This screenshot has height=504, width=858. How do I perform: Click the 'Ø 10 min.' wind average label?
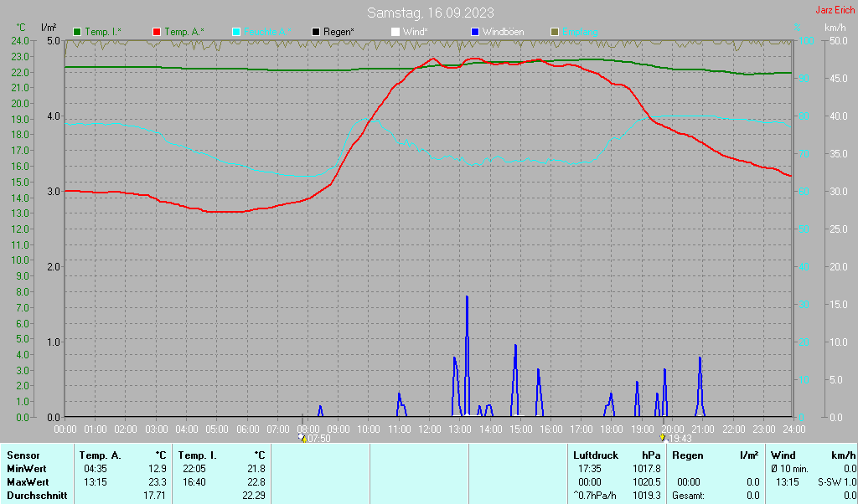[x=789, y=469]
